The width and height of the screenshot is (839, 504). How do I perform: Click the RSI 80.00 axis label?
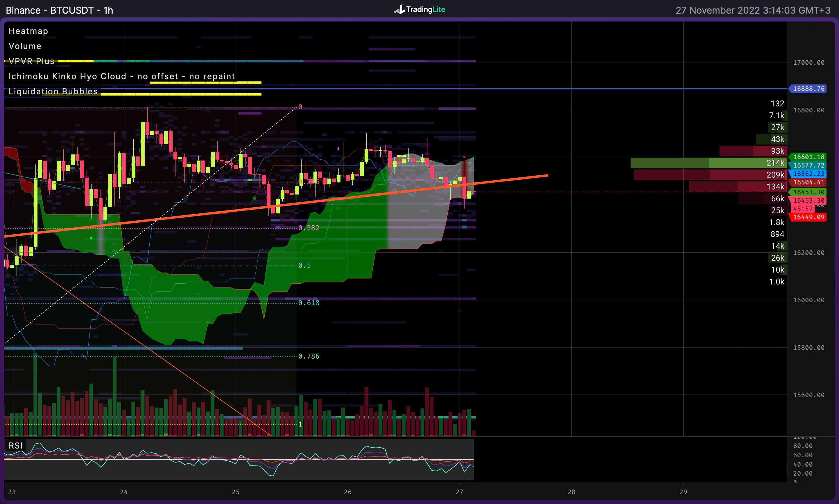pos(803,446)
